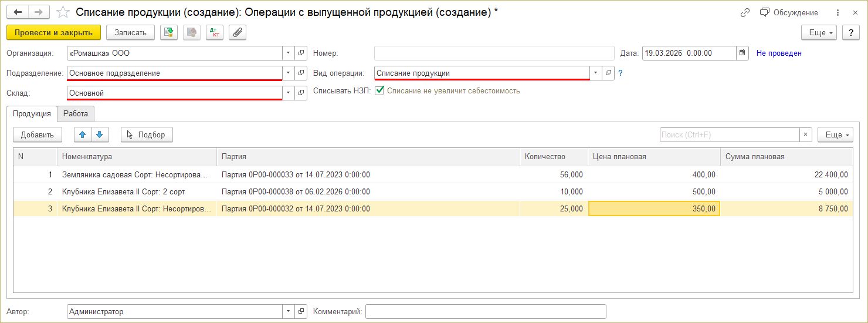The width and height of the screenshot is (868, 323).
Task: Open Дт/Кт accounting entries view
Action: 215,32
